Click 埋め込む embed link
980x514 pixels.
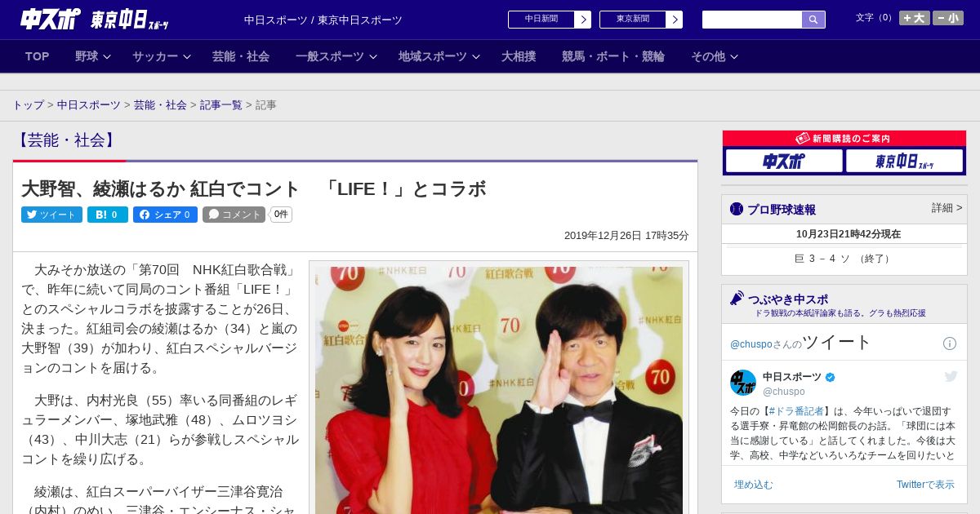click(753, 485)
